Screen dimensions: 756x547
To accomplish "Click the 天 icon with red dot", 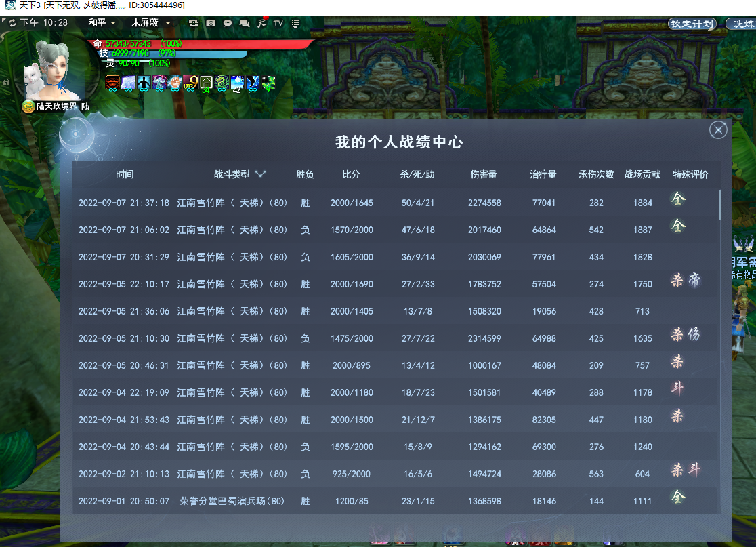I will (261, 22).
